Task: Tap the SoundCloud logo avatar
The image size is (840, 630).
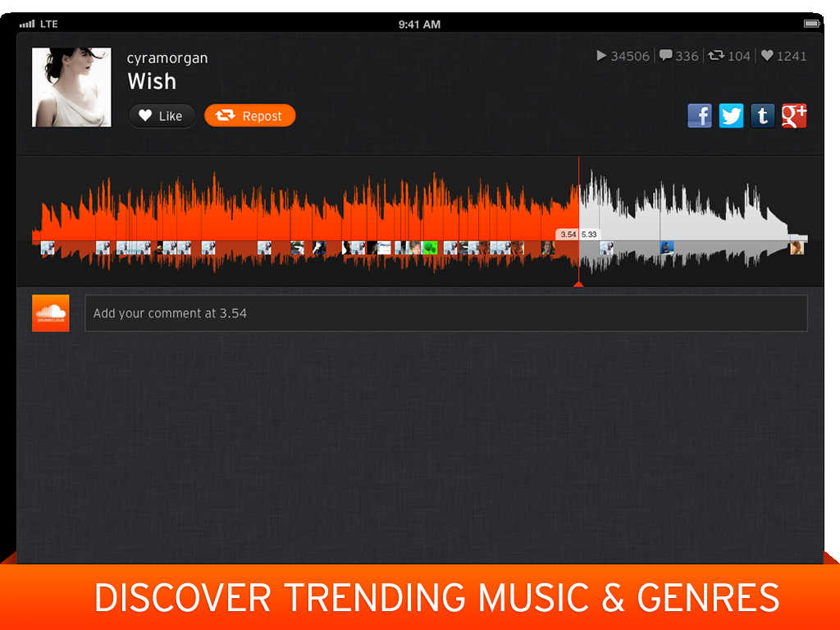Action: (x=51, y=313)
